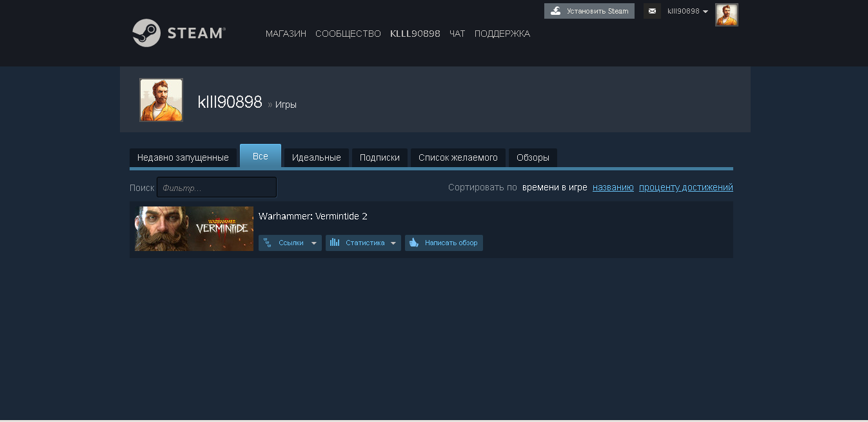This screenshot has height=422, width=868.
Task: Open the СООБЩЕСТВО menu
Action: (348, 34)
